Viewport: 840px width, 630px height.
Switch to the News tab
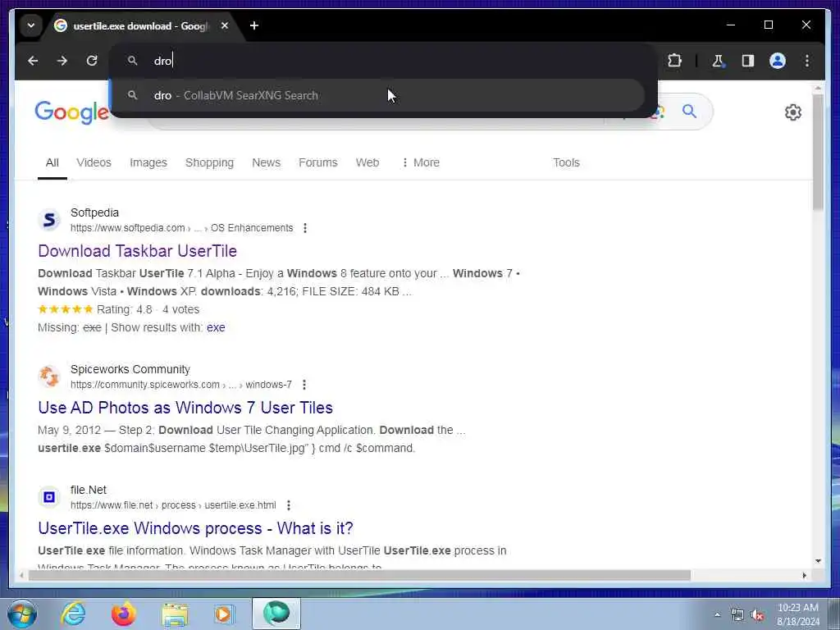267,163
